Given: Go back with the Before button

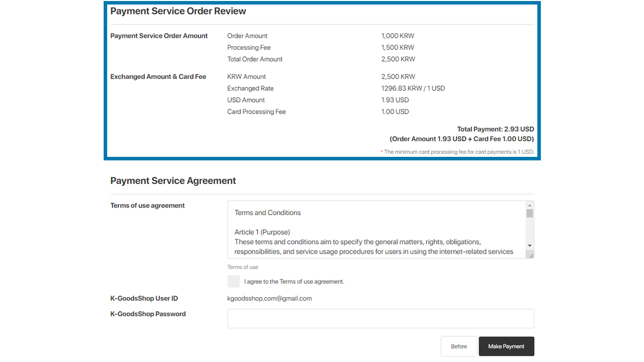Looking at the screenshot, I should coord(459,346).
